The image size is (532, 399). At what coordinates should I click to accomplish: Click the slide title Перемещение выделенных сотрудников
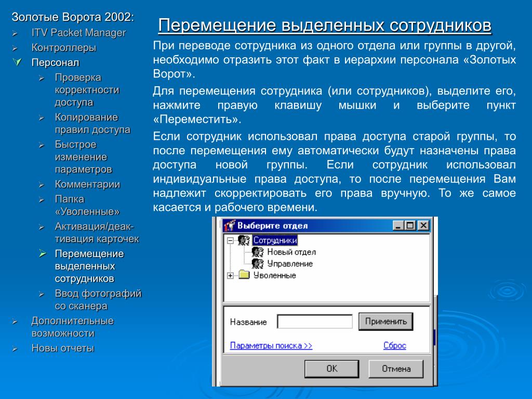[x=325, y=26]
